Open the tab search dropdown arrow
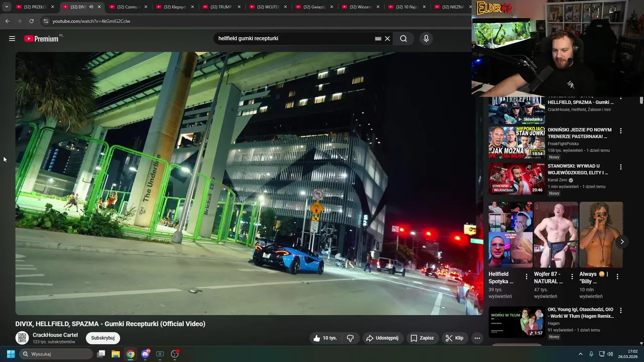644x362 pixels. (7, 7)
